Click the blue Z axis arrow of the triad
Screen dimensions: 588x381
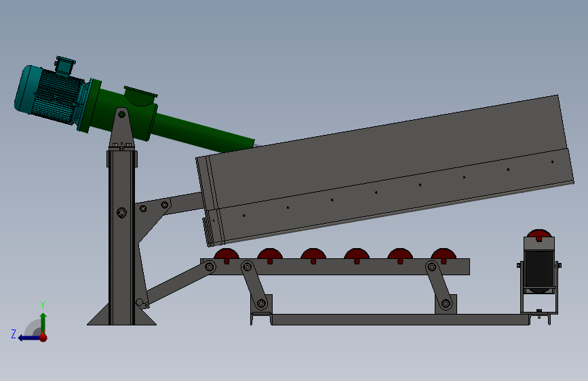coord(29,338)
